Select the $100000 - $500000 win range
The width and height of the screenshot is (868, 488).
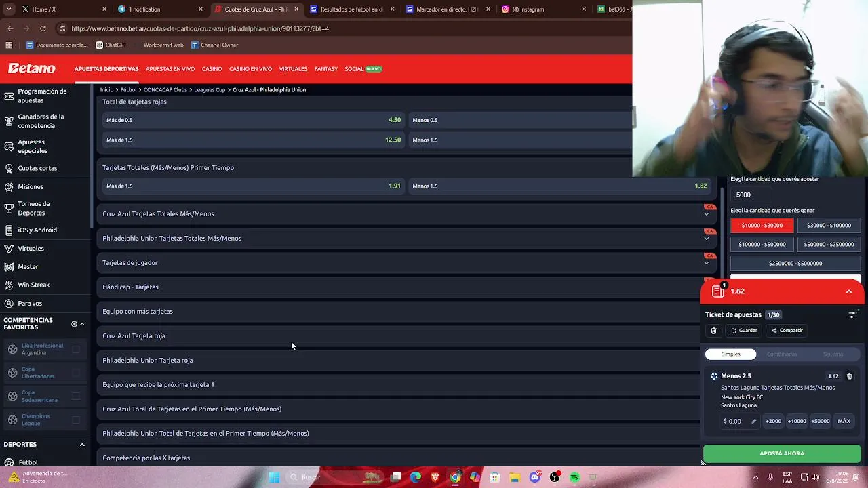(762, 245)
